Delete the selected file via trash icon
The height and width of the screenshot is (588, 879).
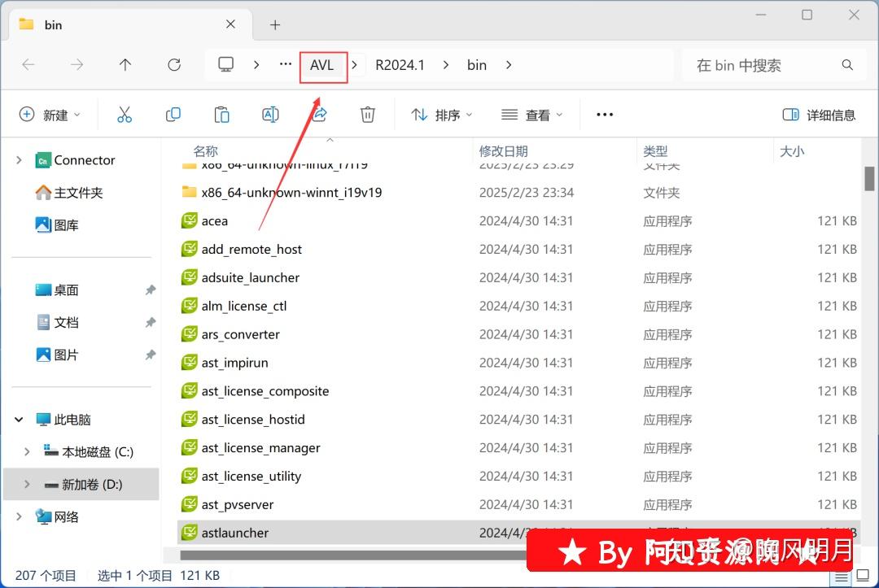pyautogui.click(x=367, y=114)
